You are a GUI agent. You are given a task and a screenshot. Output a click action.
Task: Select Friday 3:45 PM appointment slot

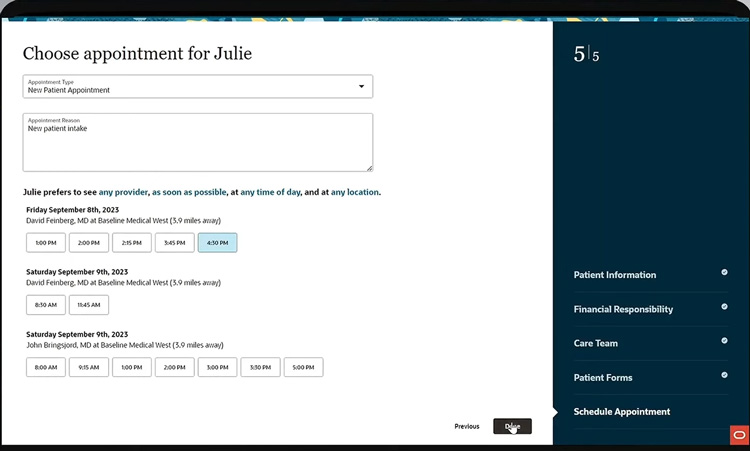[175, 243]
